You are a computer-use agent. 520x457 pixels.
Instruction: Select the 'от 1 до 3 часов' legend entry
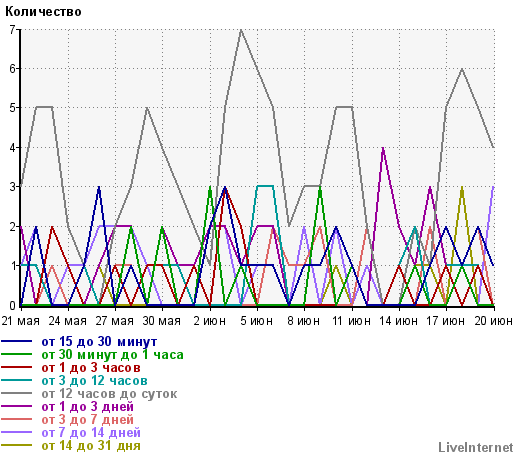coord(91,368)
